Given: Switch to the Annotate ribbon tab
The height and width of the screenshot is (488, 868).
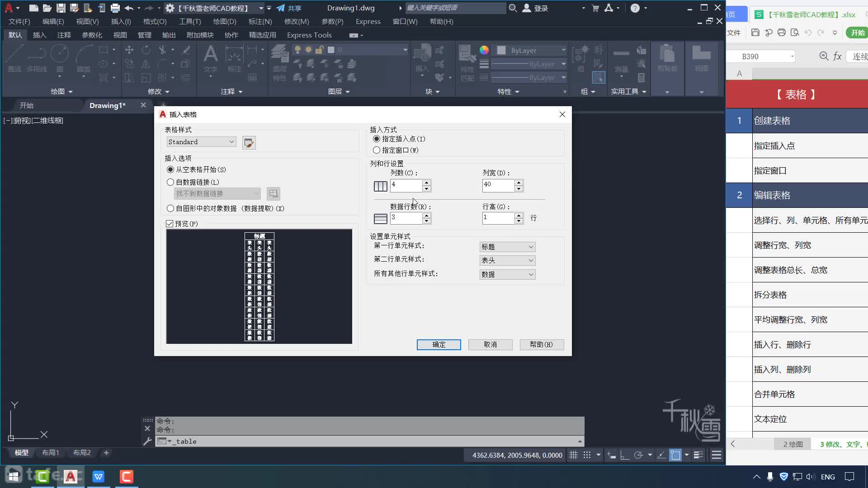Looking at the screenshot, I should 64,35.
